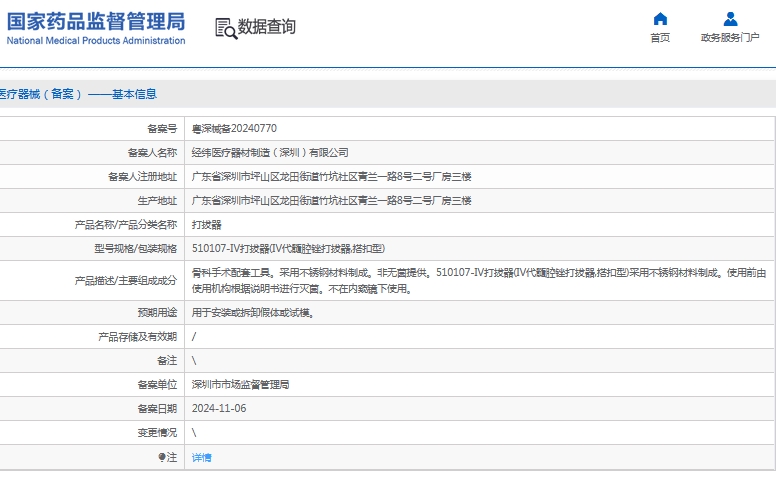The height and width of the screenshot is (480, 776).
Task: Click the 产品存储及有效期 field label
Action: point(138,337)
